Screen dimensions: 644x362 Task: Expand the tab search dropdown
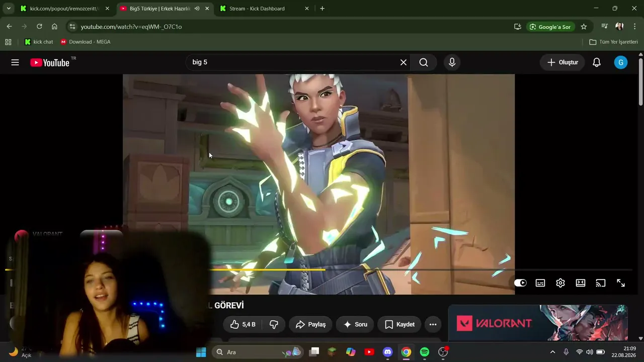9,9
